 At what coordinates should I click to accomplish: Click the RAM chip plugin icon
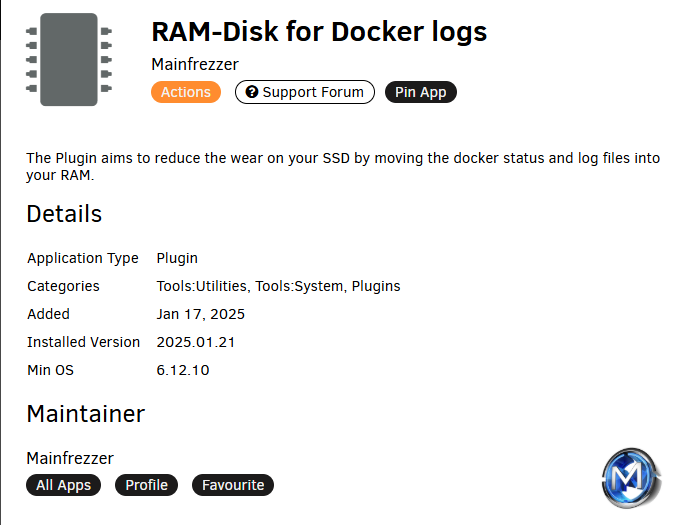69,59
